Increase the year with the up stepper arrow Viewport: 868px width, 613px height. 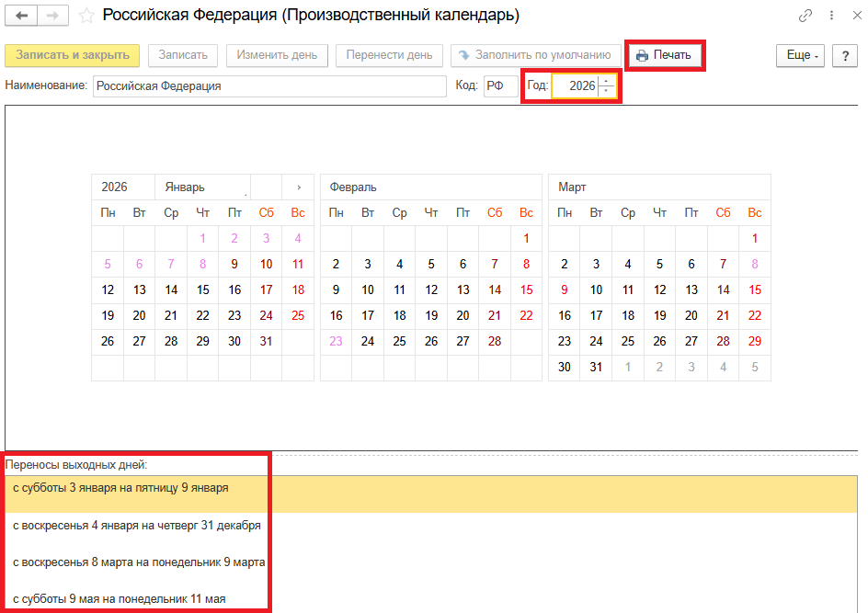pyautogui.click(x=607, y=82)
